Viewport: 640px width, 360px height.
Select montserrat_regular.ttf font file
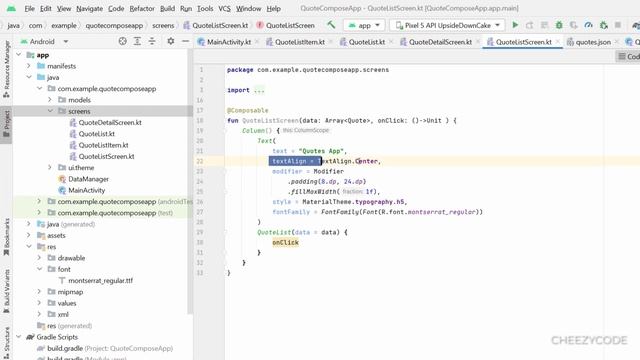click(100, 280)
